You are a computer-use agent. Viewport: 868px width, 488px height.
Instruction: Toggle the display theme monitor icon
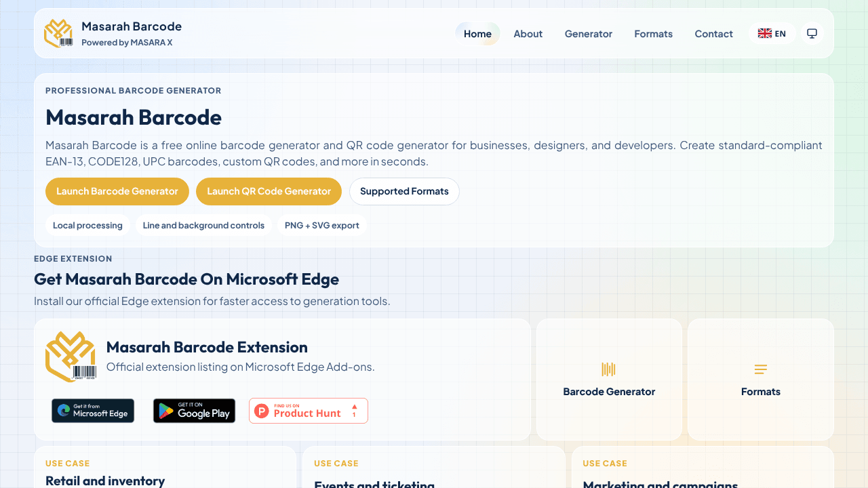tap(812, 33)
